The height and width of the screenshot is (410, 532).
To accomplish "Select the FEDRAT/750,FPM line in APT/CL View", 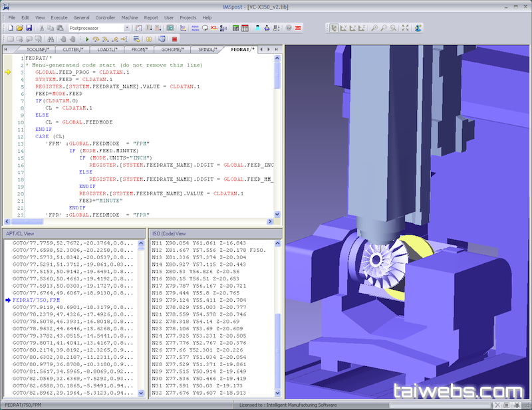I will [x=40, y=300].
